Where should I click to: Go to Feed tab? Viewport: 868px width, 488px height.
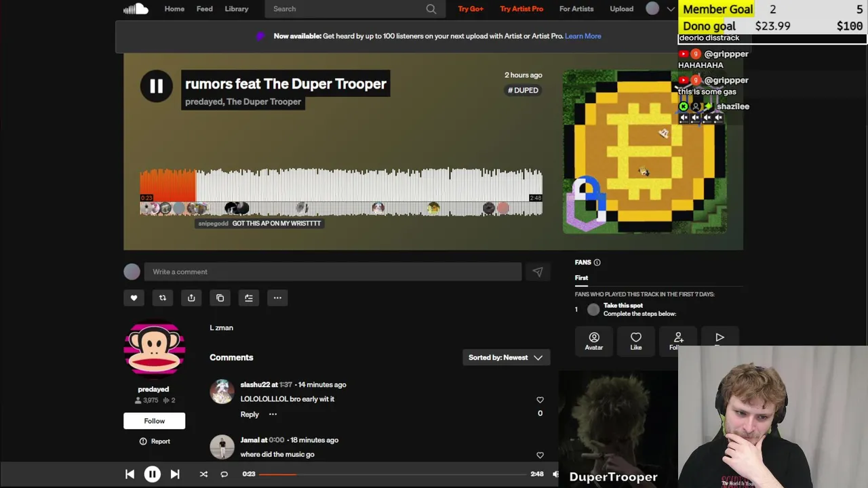204,9
